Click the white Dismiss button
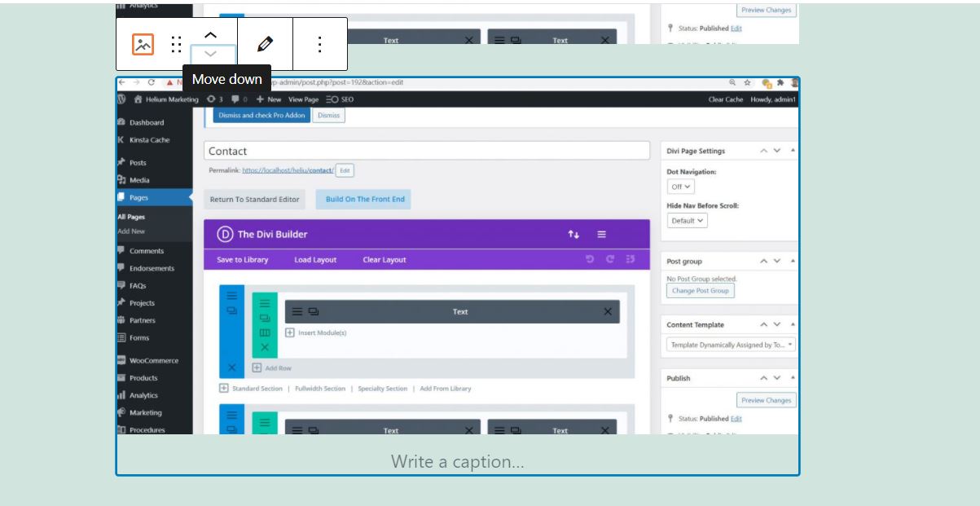 (328, 115)
